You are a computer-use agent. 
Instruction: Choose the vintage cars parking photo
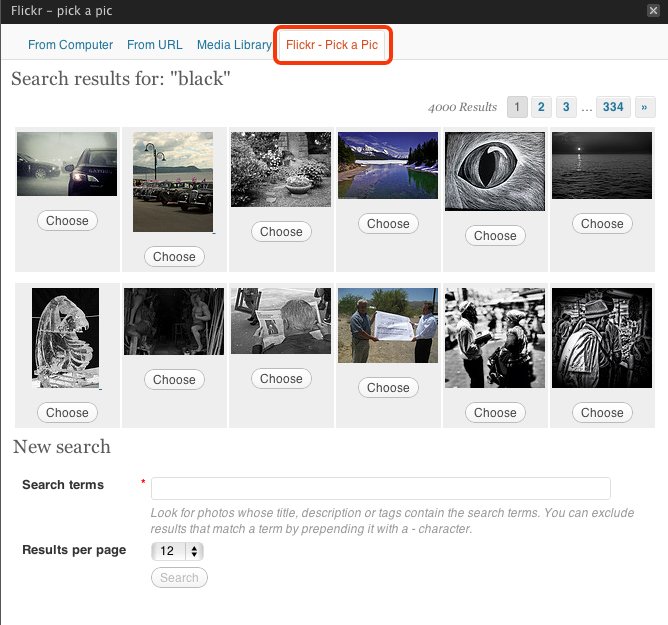(x=174, y=256)
